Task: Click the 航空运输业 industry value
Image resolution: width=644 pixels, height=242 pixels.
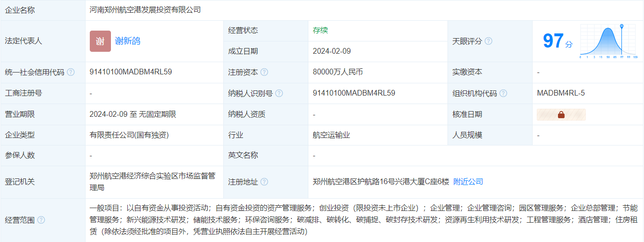Action: pos(331,135)
